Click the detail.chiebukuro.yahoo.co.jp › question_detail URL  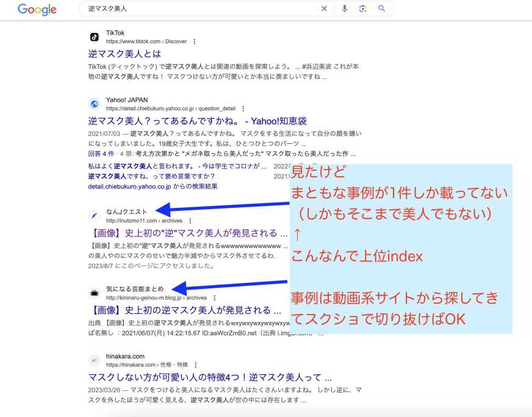pyautogui.click(x=171, y=109)
